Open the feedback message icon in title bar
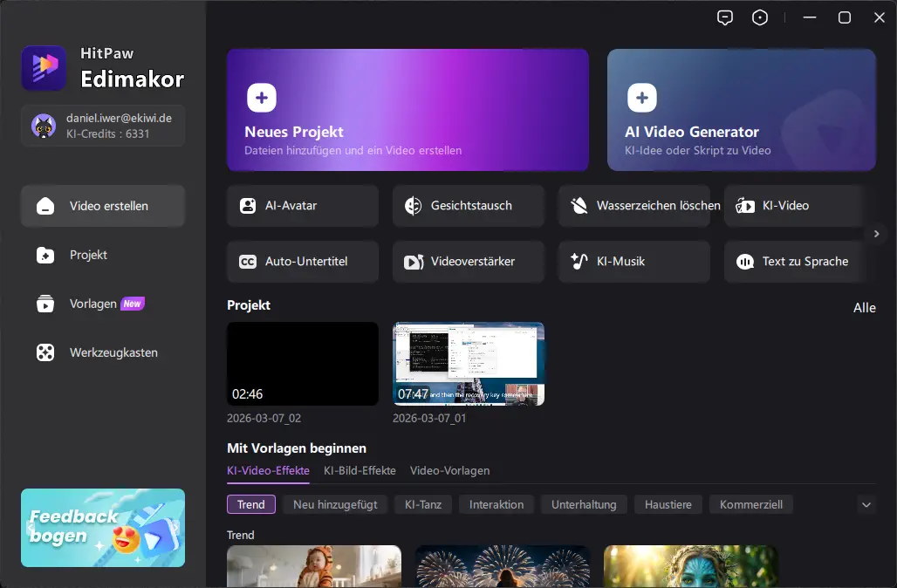This screenshot has width=897, height=588. [x=724, y=17]
